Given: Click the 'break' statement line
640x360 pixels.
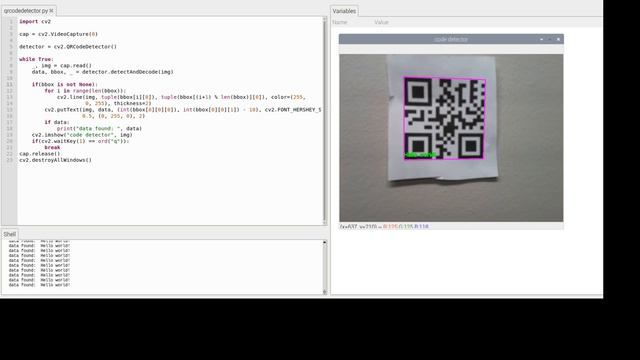Looking at the screenshot, I should [x=52, y=147].
